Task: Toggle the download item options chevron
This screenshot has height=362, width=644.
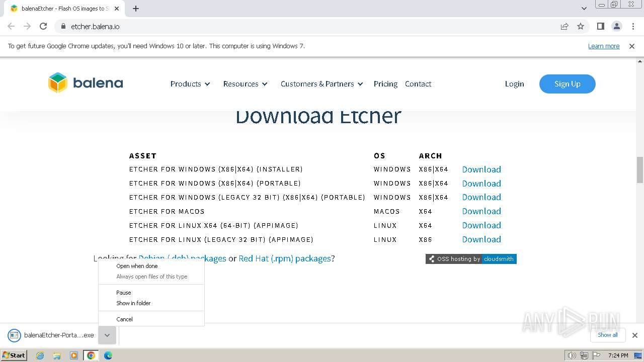Action: [x=107, y=335]
